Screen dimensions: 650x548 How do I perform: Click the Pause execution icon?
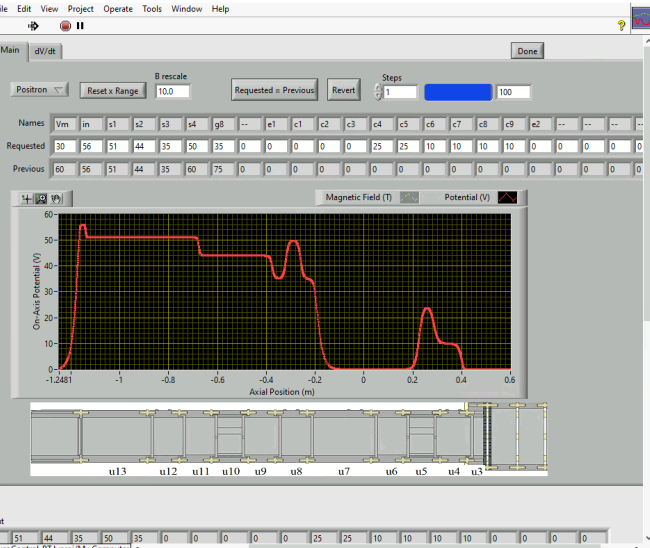coord(81,25)
